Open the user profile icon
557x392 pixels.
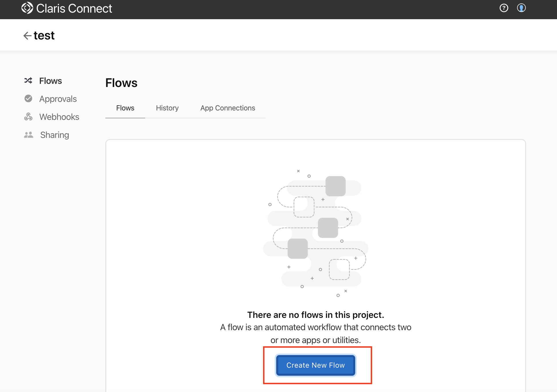click(x=521, y=8)
